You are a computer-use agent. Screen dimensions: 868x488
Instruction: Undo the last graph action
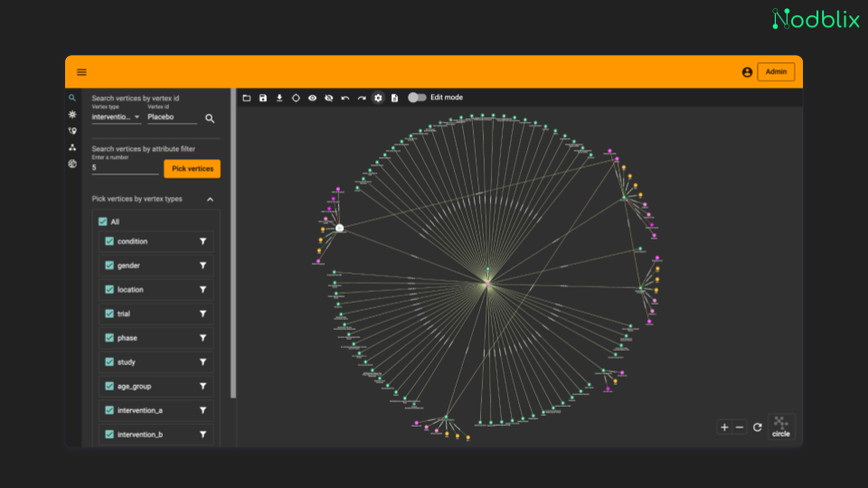click(344, 98)
